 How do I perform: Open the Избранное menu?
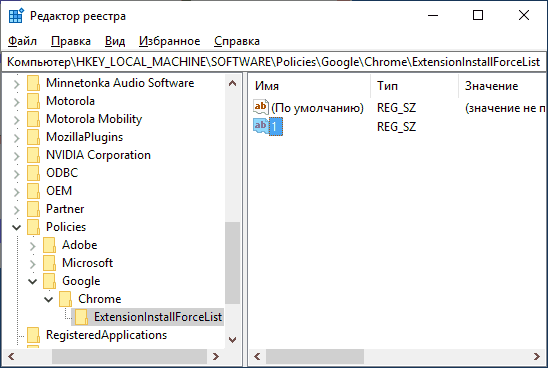tap(170, 41)
